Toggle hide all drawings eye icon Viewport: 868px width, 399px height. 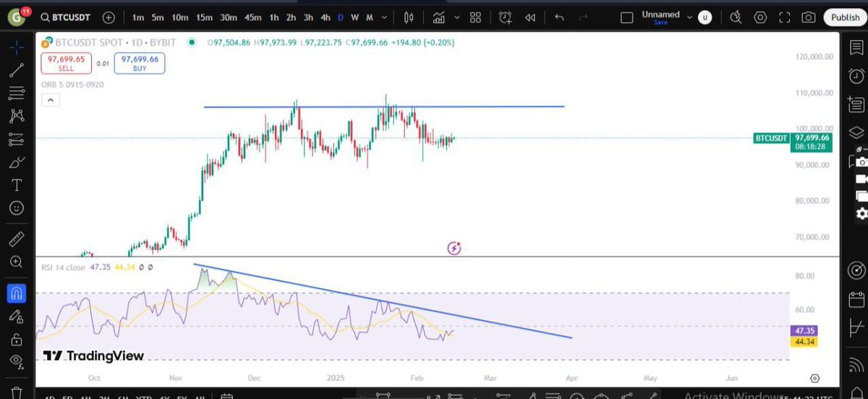pos(17,361)
